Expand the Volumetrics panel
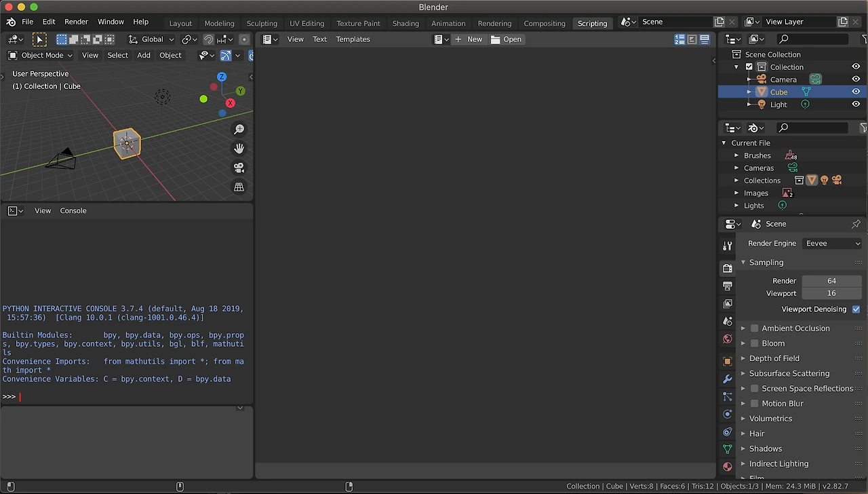This screenshot has height=494, width=868. (x=743, y=419)
